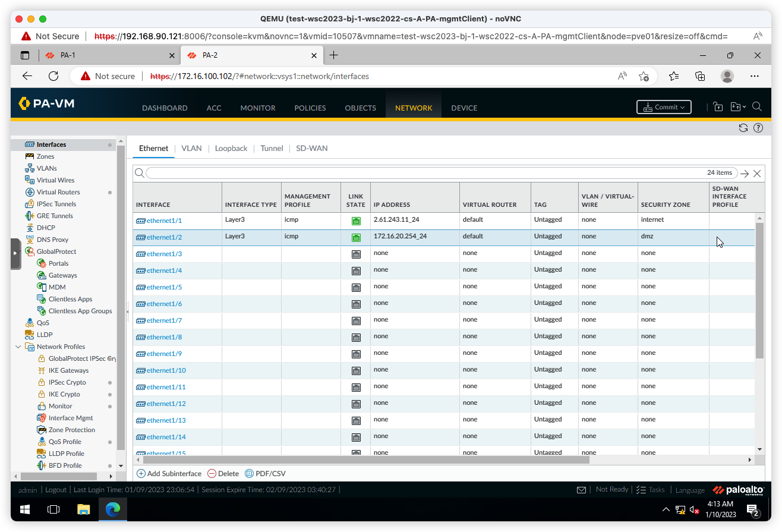
Task: Switch to the MONITOR tab
Action: (x=258, y=108)
